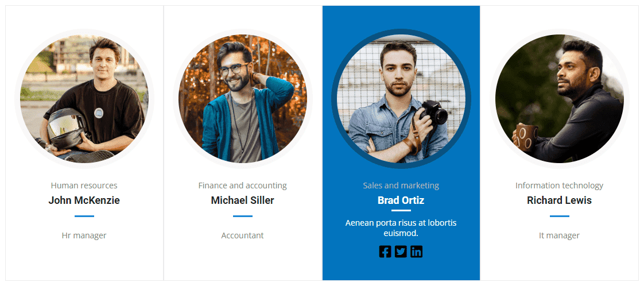Click the Hr manager job title
644x286 pixels.
84,235
